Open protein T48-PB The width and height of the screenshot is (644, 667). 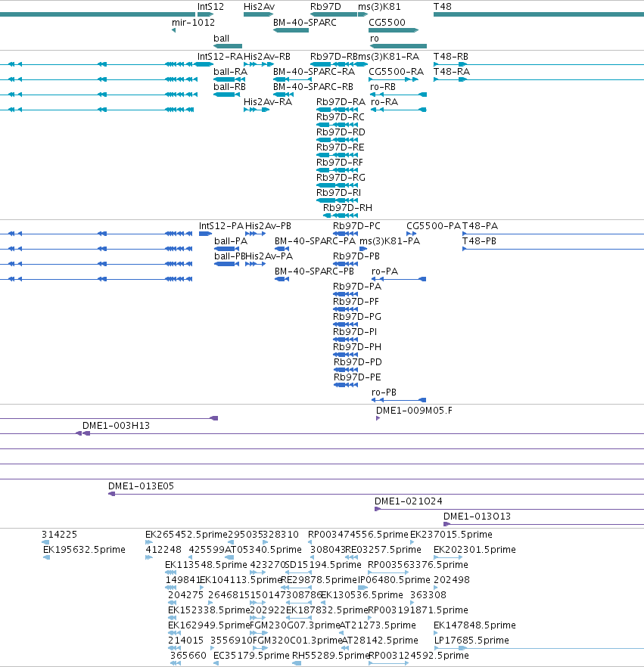479,241
